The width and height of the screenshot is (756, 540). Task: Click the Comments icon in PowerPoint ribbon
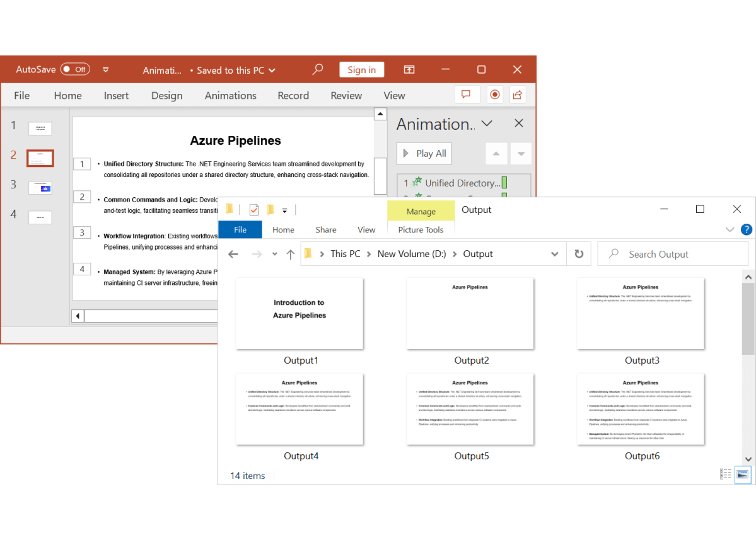point(466,95)
